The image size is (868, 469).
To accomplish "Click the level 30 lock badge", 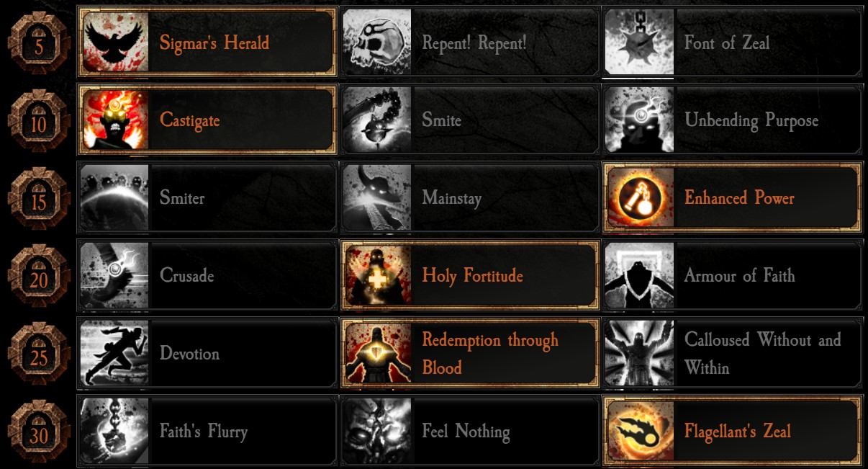I will click(38, 432).
